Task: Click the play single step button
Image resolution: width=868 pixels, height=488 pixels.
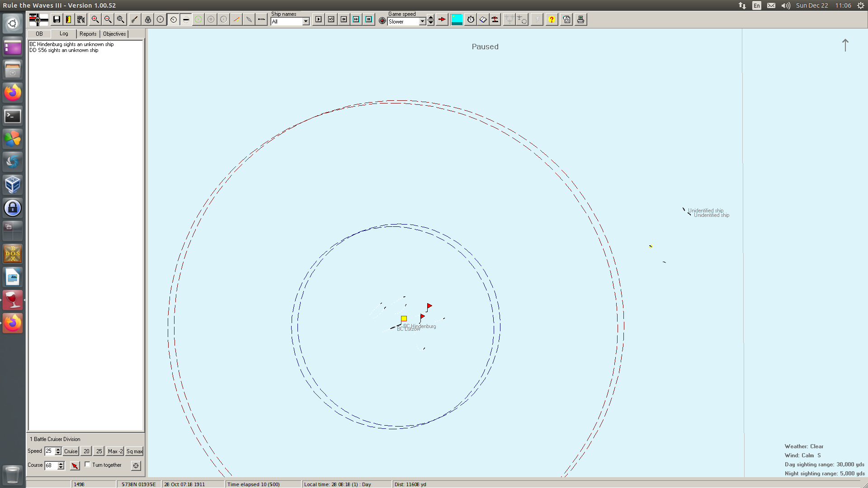Action: point(319,19)
